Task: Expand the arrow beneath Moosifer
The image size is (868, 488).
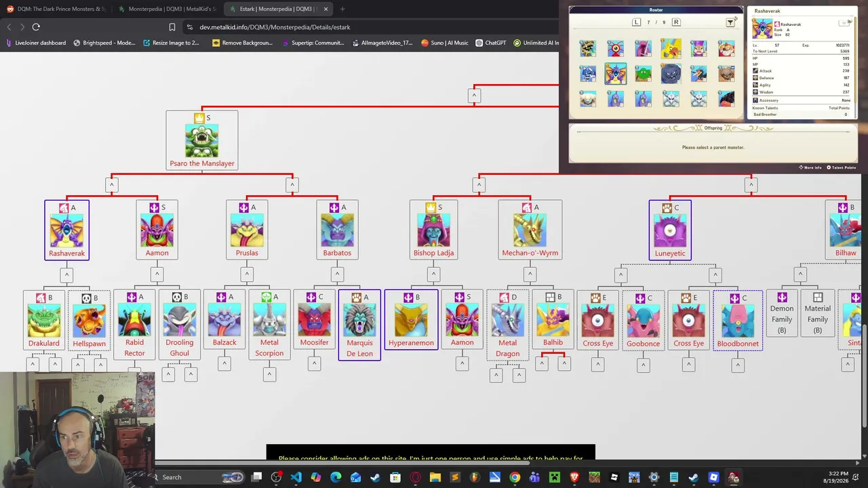Action: pos(314,364)
